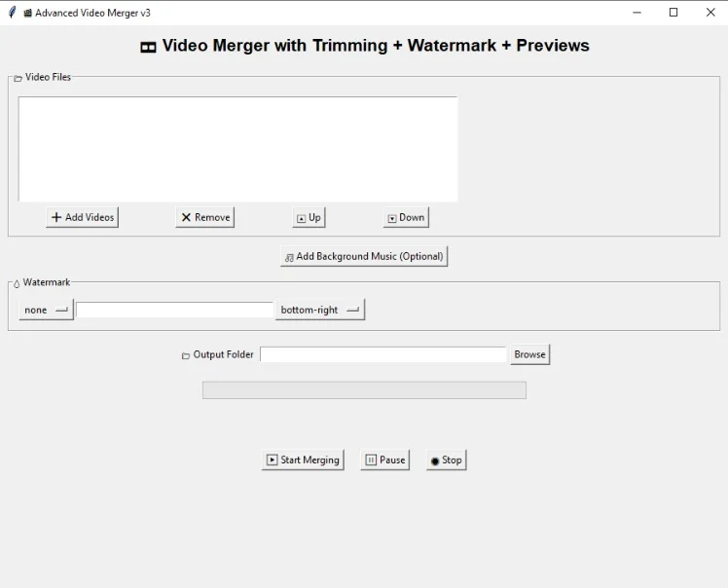Click the merge progress bar
Viewport: 728px width, 588px height.
364,390
